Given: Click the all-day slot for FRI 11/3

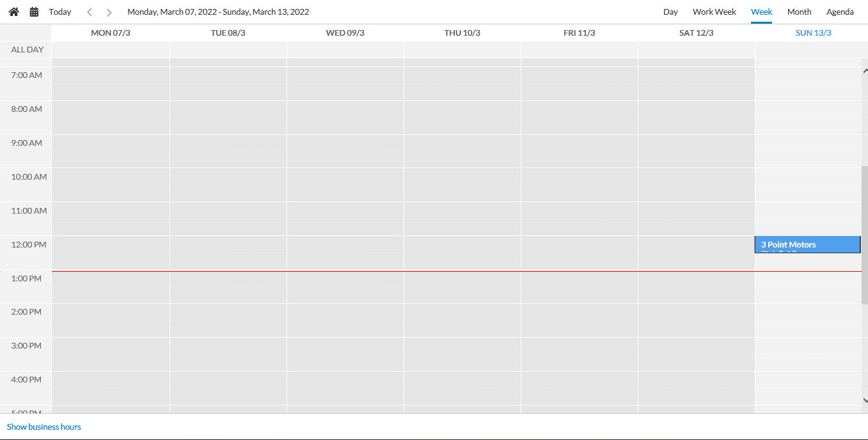Looking at the screenshot, I should [579, 50].
